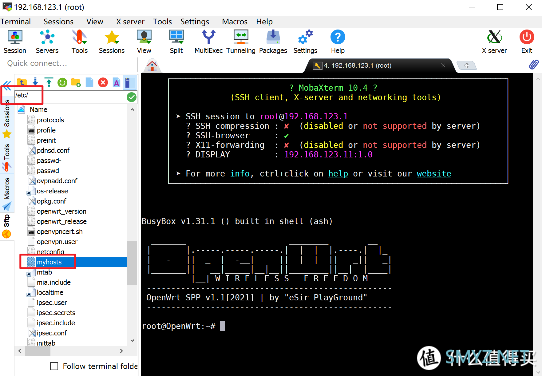Create new file in SFTP browser

[89, 82]
